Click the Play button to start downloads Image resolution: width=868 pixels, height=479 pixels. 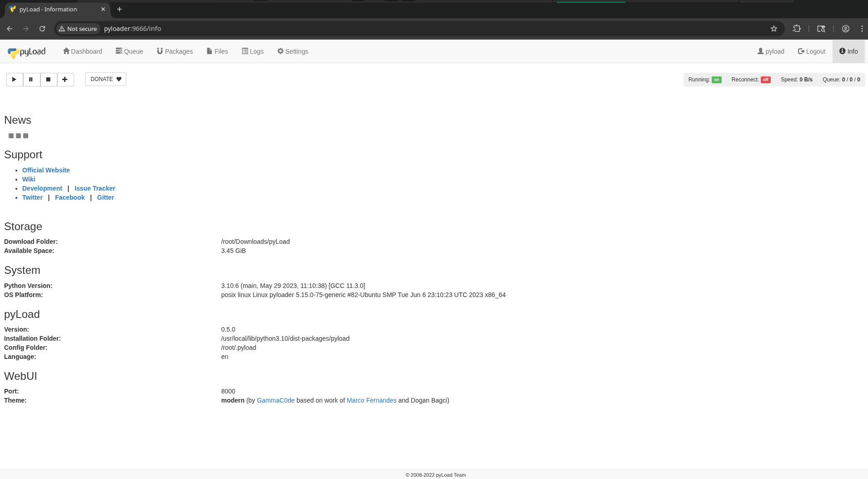pyautogui.click(x=15, y=80)
